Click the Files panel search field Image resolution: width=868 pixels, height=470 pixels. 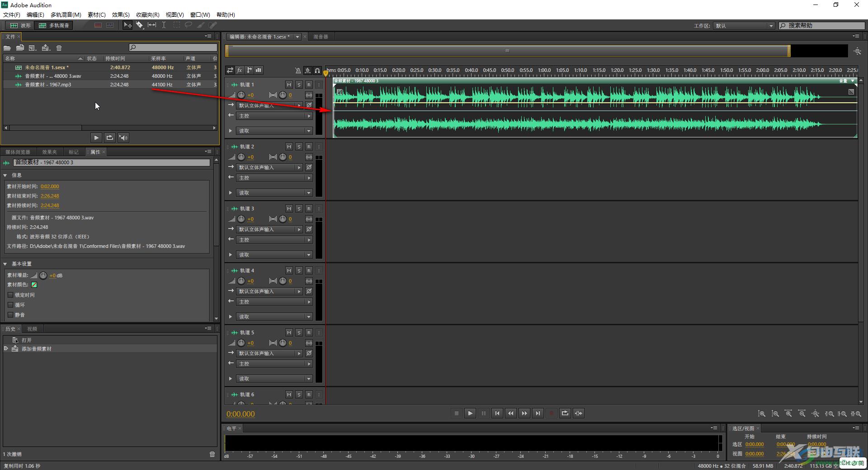[x=173, y=47]
